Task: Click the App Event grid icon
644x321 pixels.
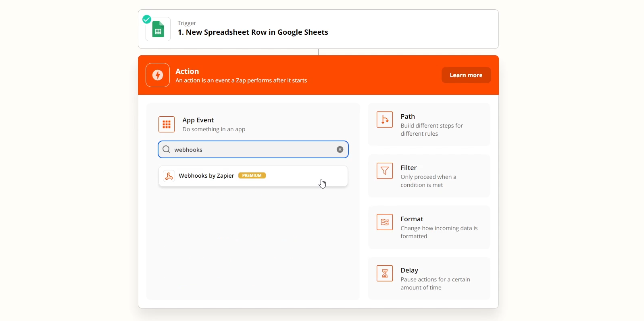Action: pyautogui.click(x=167, y=124)
